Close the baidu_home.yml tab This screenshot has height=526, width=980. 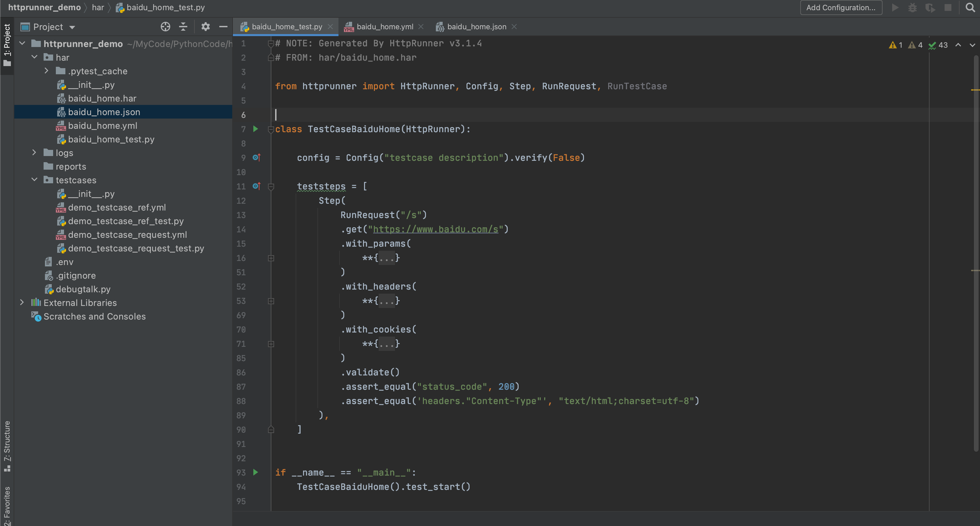[x=421, y=27]
